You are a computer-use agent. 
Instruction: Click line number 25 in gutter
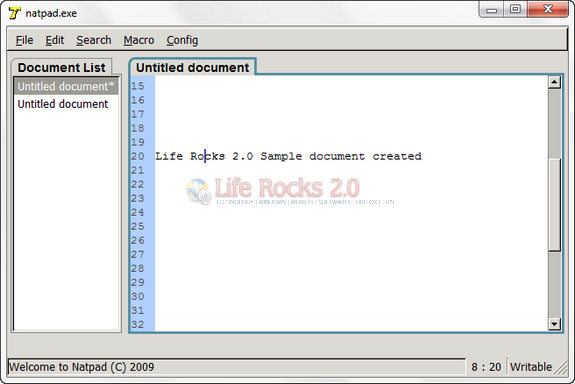click(x=138, y=226)
